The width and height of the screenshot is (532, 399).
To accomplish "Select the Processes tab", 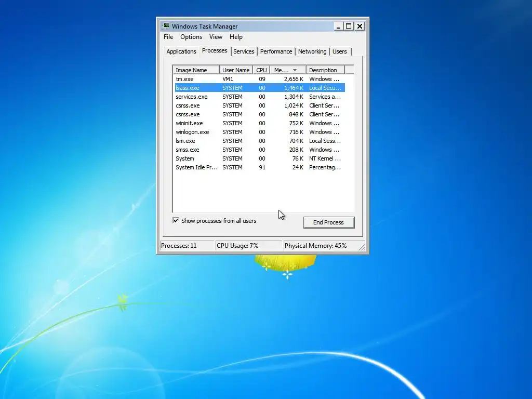I will 215,50.
